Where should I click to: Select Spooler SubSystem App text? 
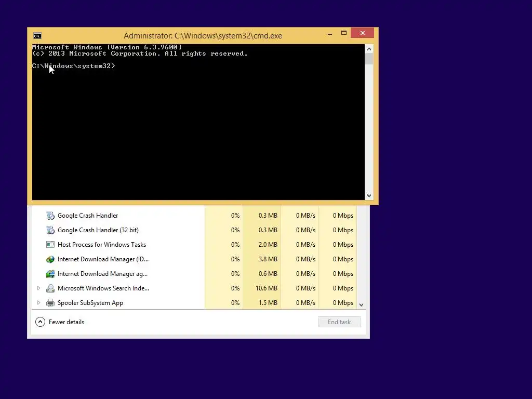coord(90,303)
